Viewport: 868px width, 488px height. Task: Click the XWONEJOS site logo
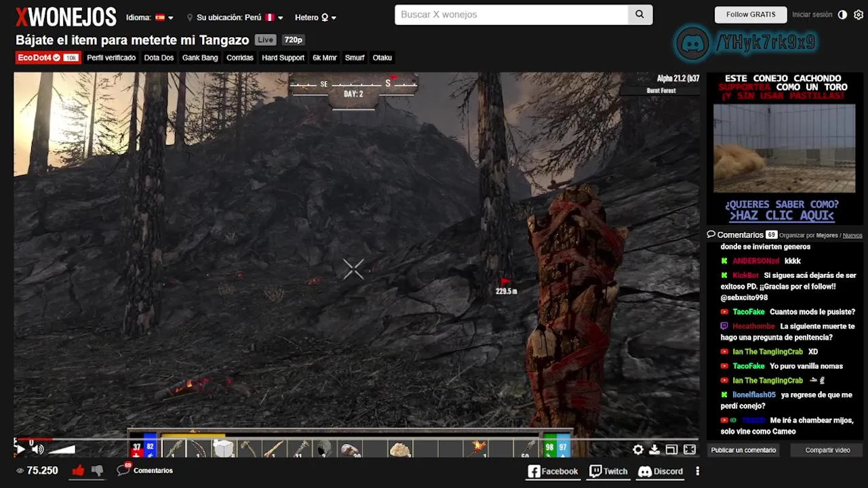(x=66, y=17)
